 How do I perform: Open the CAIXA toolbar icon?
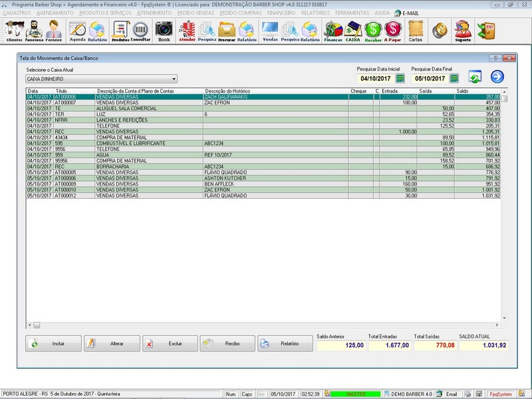coord(353,31)
